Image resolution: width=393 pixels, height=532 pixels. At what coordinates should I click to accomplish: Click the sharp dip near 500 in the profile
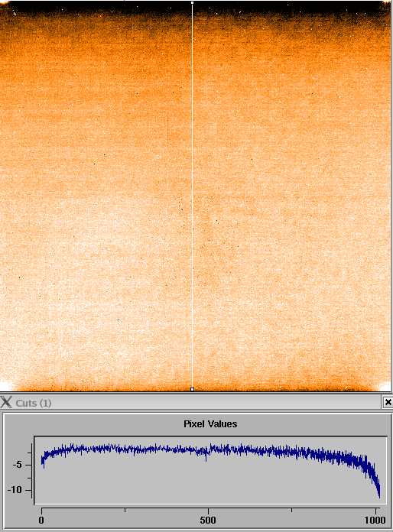click(206, 456)
